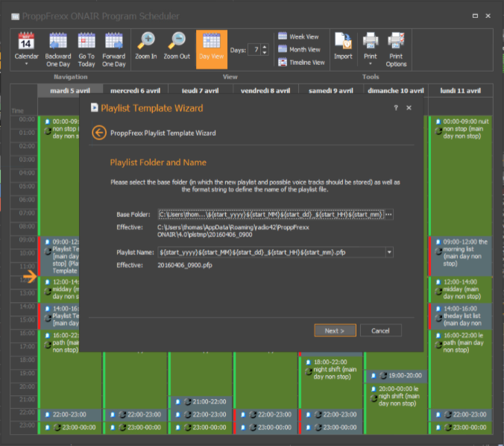This screenshot has width=504, height=446.
Task: Jump to today in scheduler
Action: click(86, 49)
